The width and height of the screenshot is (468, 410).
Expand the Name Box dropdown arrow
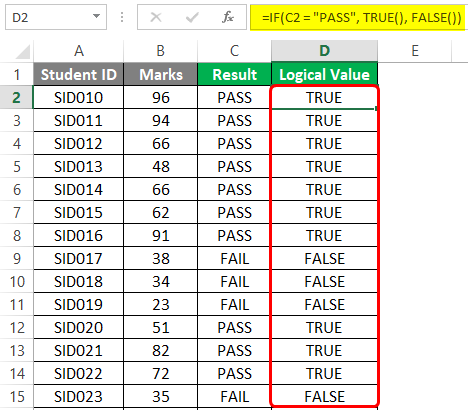click(x=96, y=16)
